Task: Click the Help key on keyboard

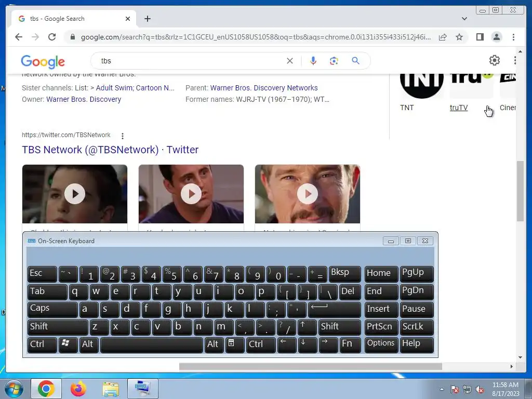Action: point(417,345)
